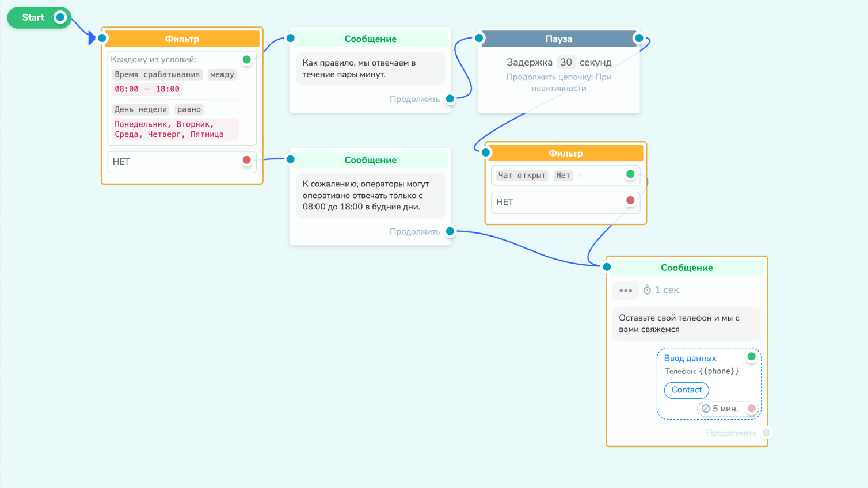Click green dot beside Чат открыт condition
This screenshot has width=868, height=488.
click(630, 174)
